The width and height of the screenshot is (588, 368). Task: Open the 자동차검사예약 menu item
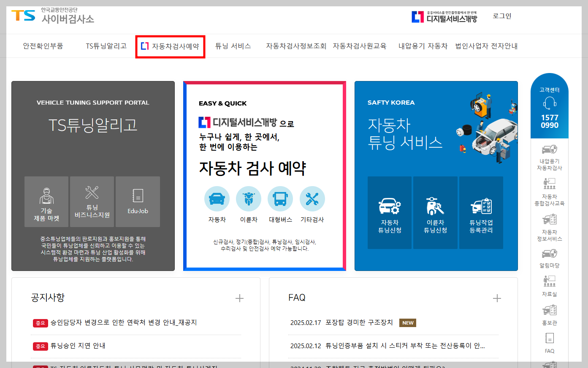[x=170, y=46]
